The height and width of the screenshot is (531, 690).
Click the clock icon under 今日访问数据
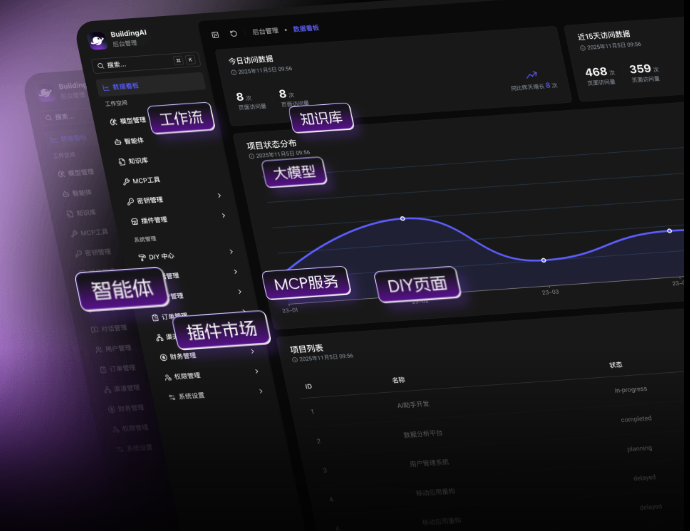pyautogui.click(x=234, y=73)
